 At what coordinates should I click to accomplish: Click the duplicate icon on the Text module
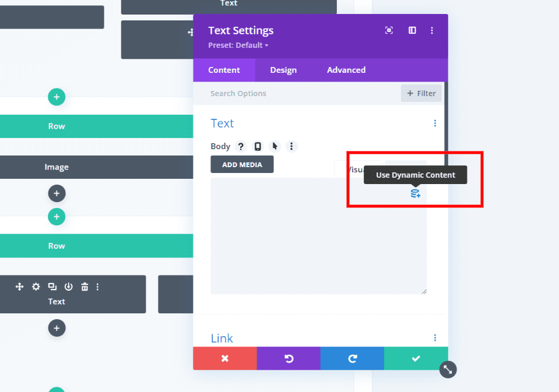click(52, 287)
